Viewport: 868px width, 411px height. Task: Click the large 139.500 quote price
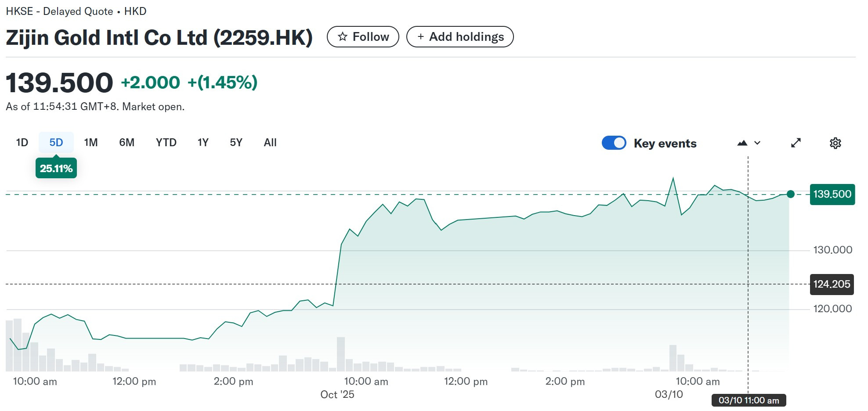(x=59, y=83)
